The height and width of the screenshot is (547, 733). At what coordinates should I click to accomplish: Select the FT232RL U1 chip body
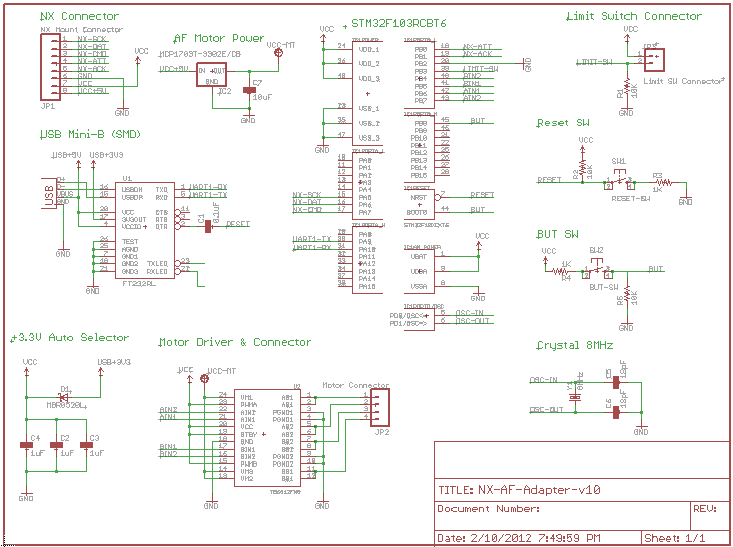coord(144,230)
